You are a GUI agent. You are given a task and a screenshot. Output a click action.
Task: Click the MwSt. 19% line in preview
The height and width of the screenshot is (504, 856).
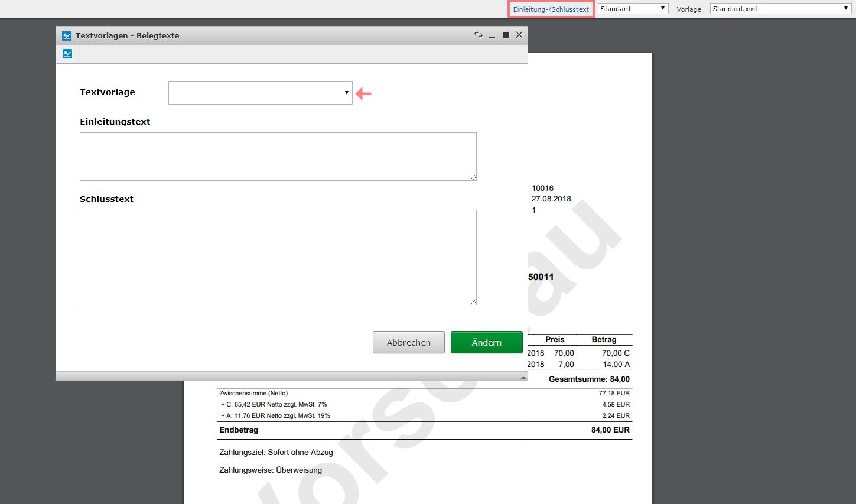coord(275,416)
